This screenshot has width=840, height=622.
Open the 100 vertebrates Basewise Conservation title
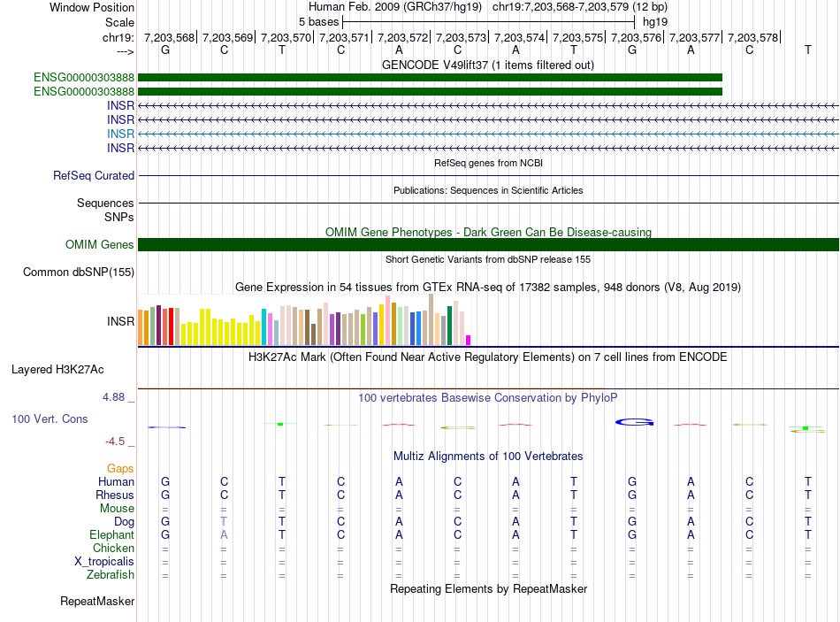pos(488,398)
